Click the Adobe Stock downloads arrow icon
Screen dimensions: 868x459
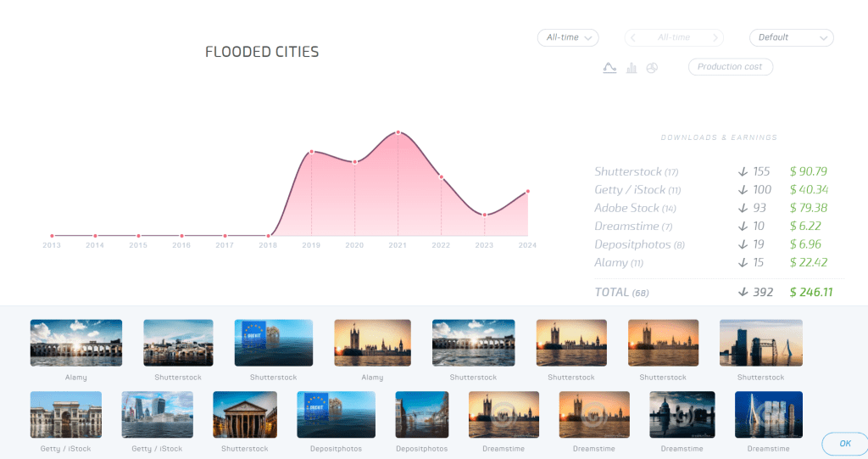[743, 208]
